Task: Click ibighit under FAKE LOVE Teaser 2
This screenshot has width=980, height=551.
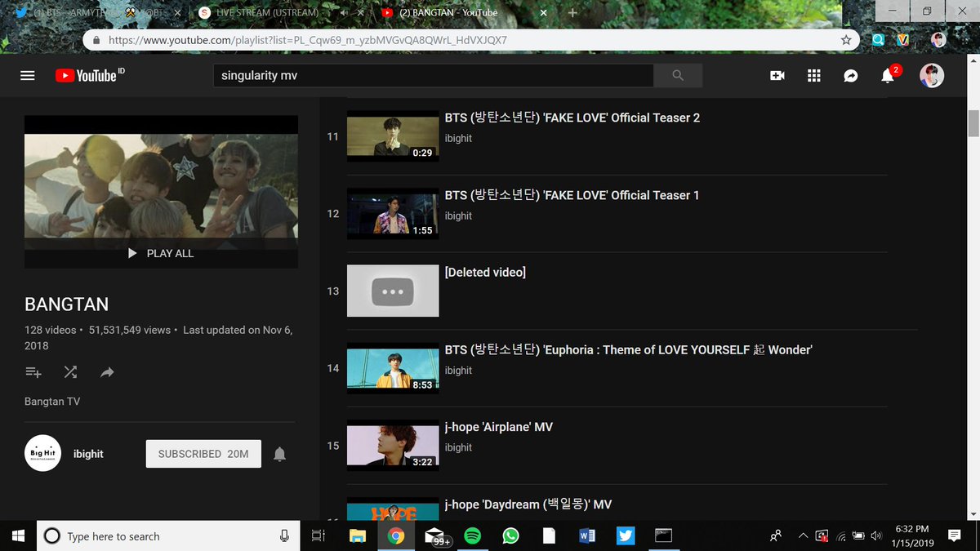Action: click(458, 139)
